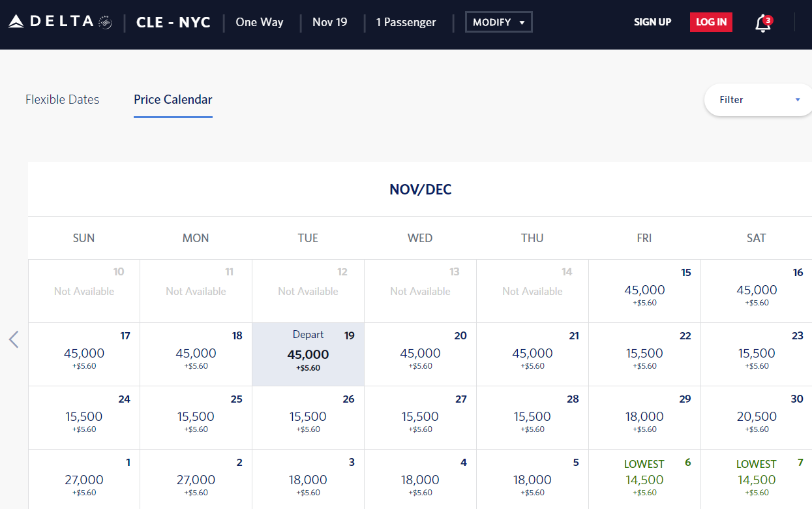The image size is (812, 509).
Task: Open the notifications bell icon
Action: pyautogui.click(x=762, y=23)
